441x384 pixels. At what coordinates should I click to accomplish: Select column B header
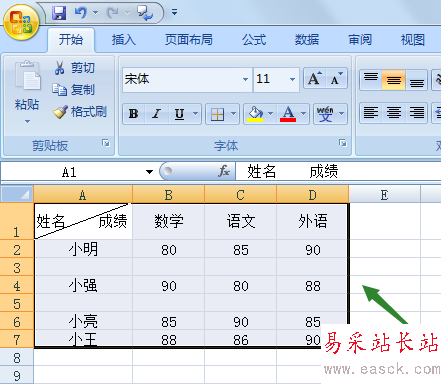(169, 194)
